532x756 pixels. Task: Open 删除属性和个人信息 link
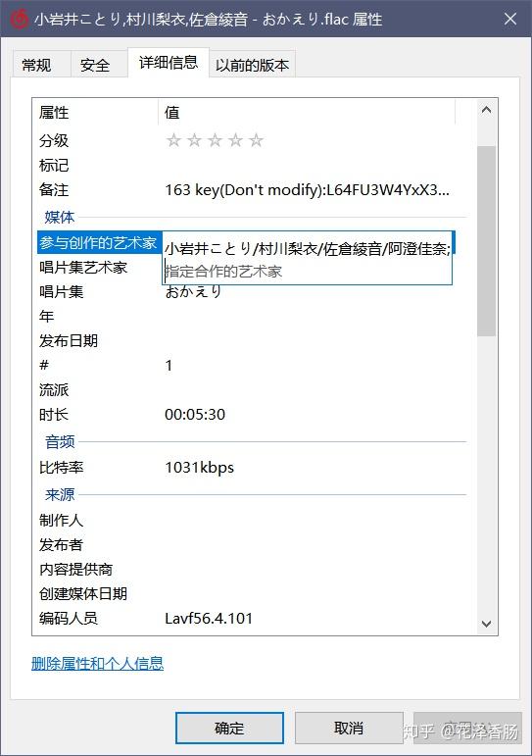tap(97, 664)
